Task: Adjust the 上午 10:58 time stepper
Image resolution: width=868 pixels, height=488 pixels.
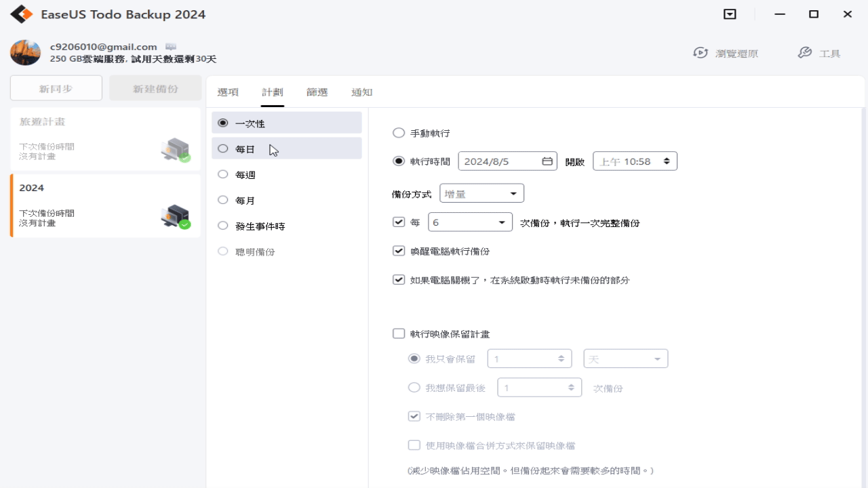Action: click(x=667, y=161)
